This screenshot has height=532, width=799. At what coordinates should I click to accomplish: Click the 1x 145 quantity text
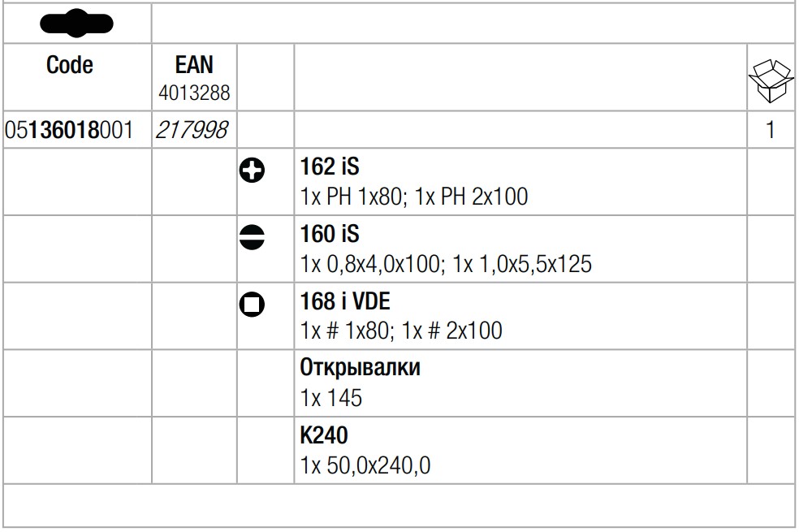331,398
